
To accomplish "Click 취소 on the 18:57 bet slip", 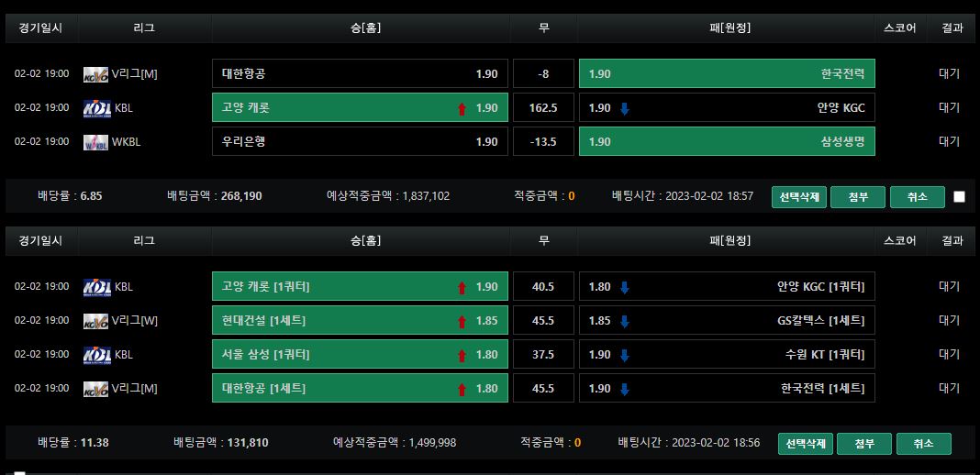I will click(918, 196).
